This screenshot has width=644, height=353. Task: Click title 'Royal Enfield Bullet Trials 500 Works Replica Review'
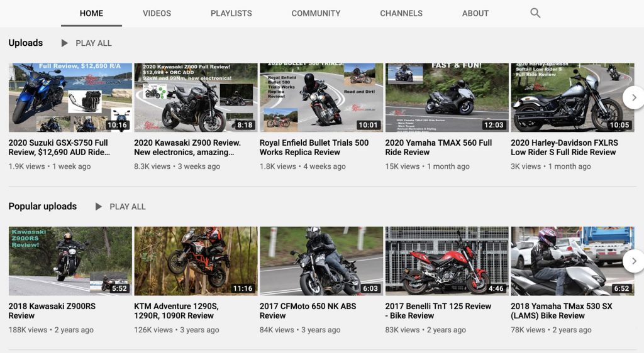click(314, 148)
